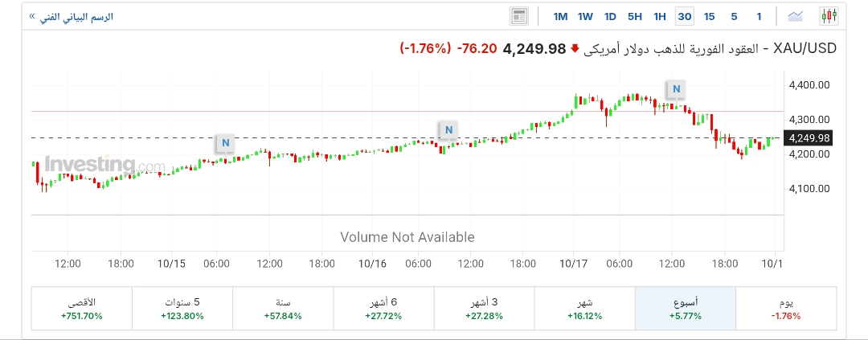
Task: Switch to candlestick chart type
Action: click(829, 16)
